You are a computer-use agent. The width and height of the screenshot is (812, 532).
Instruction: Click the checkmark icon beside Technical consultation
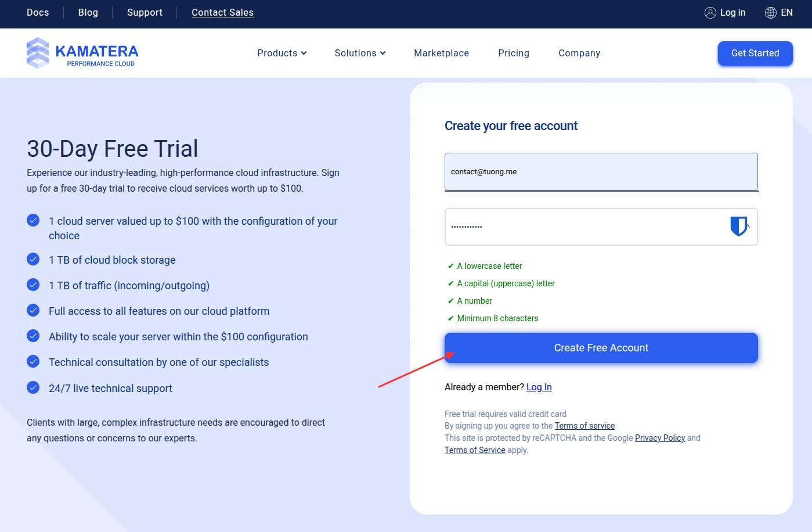(33, 361)
